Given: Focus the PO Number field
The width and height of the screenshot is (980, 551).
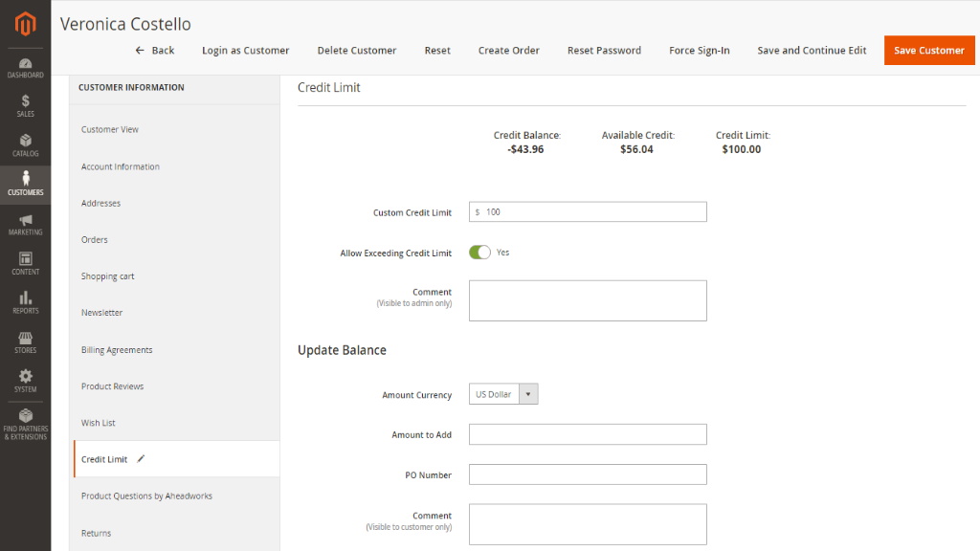Looking at the screenshot, I should click(588, 474).
